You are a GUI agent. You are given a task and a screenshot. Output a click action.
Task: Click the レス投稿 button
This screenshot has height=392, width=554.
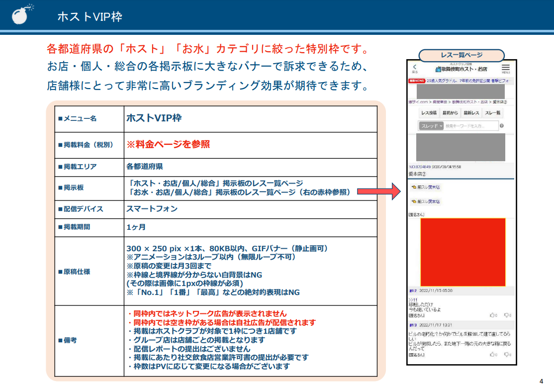click(x=429, y=113)
